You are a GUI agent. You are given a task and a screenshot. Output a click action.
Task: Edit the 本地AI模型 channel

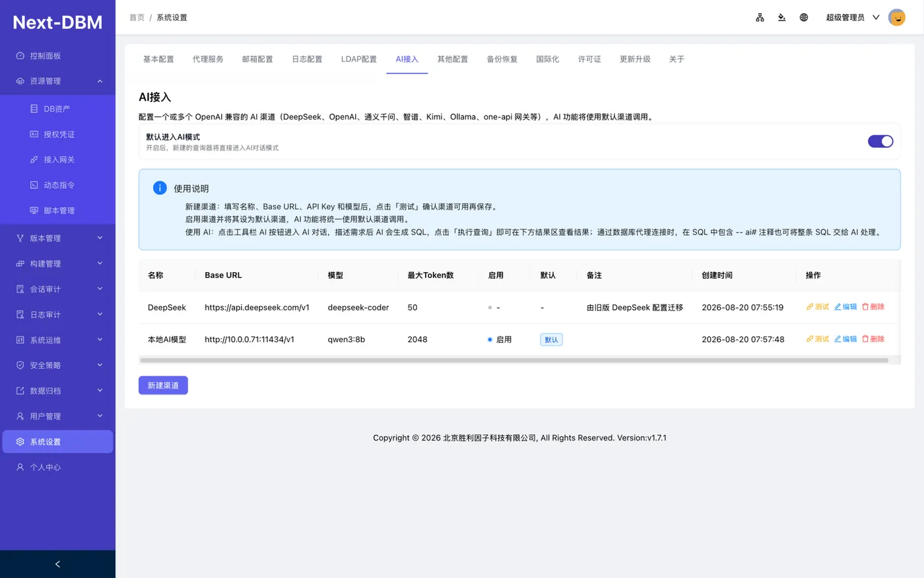845,340
